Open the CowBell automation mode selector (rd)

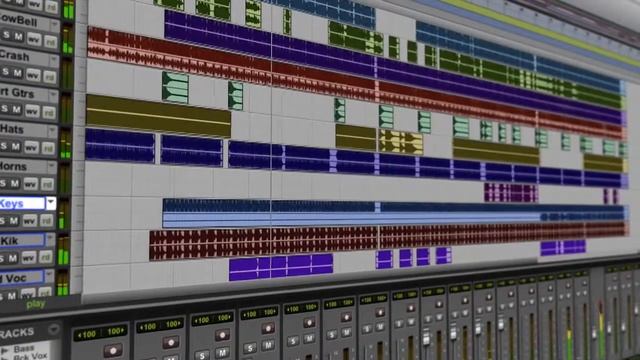[50, 41]
